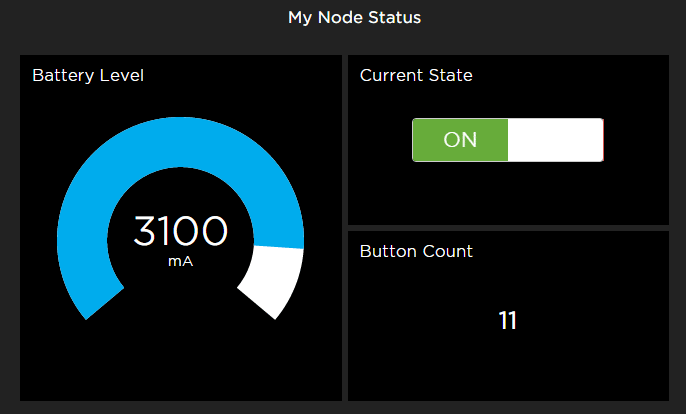Click the blue filled arc of battery gauge
Image resolution: width=686 pixels, height=414 pixels.
click(180, 142)
